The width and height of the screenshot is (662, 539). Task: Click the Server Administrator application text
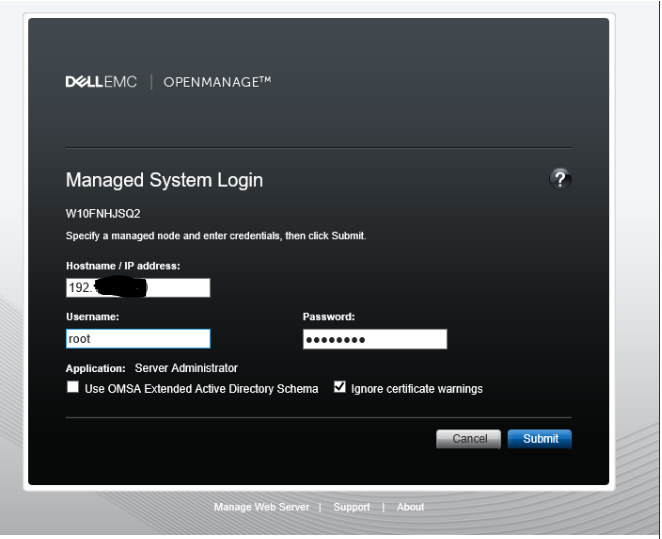tap(186, 368)
